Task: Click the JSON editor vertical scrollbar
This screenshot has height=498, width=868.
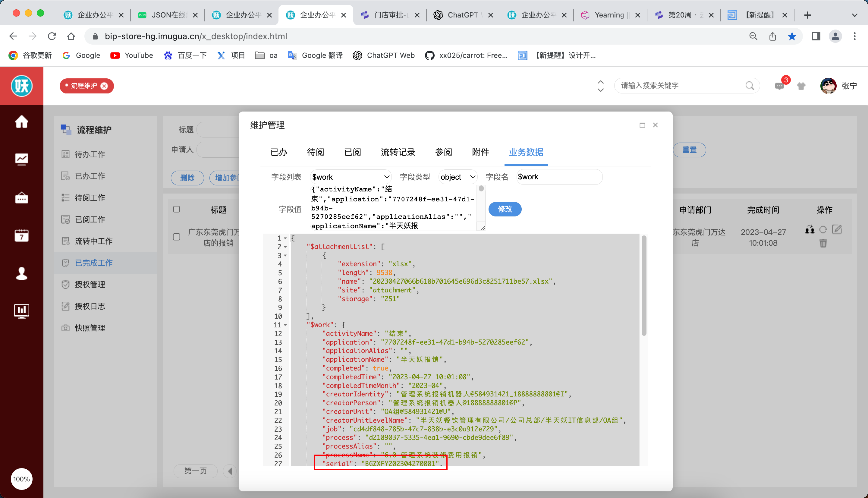Action: click(644, 285)
